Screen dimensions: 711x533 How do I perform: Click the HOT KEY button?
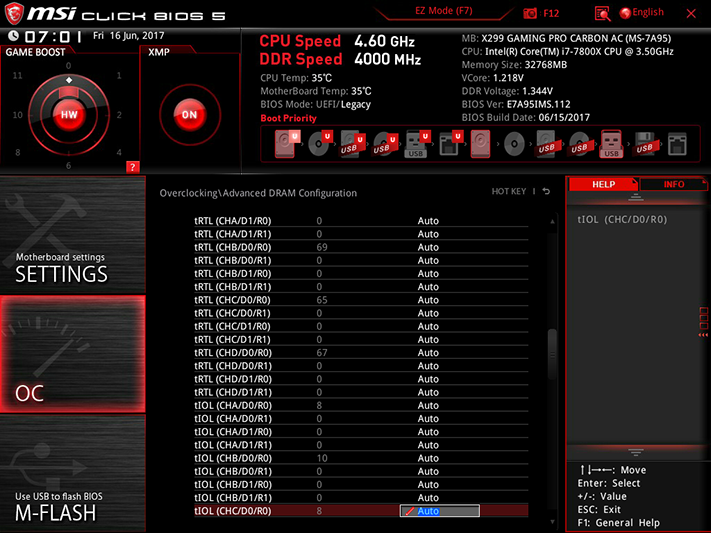click(x=509, y=191)
